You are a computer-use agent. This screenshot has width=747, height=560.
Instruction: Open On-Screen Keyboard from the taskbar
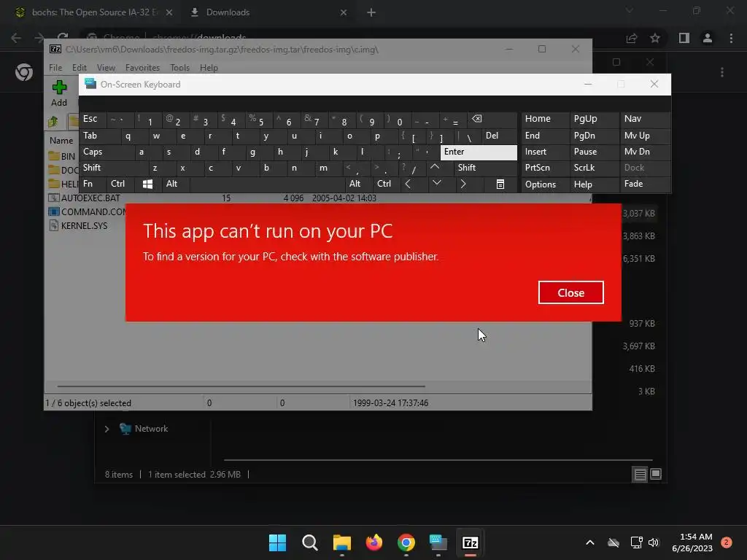(438, 542)
